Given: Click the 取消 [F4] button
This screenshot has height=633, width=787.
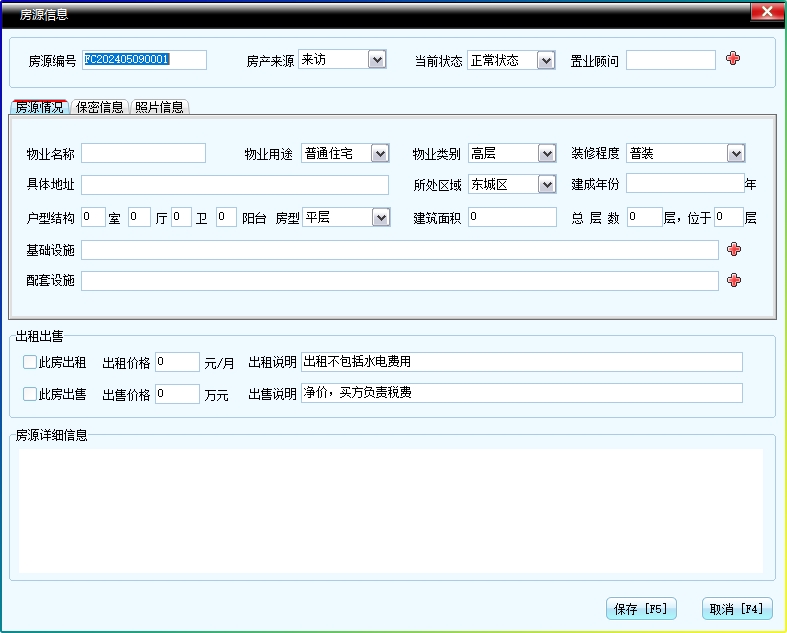Looking at the screenshot, I should click(x=737, y=608).
